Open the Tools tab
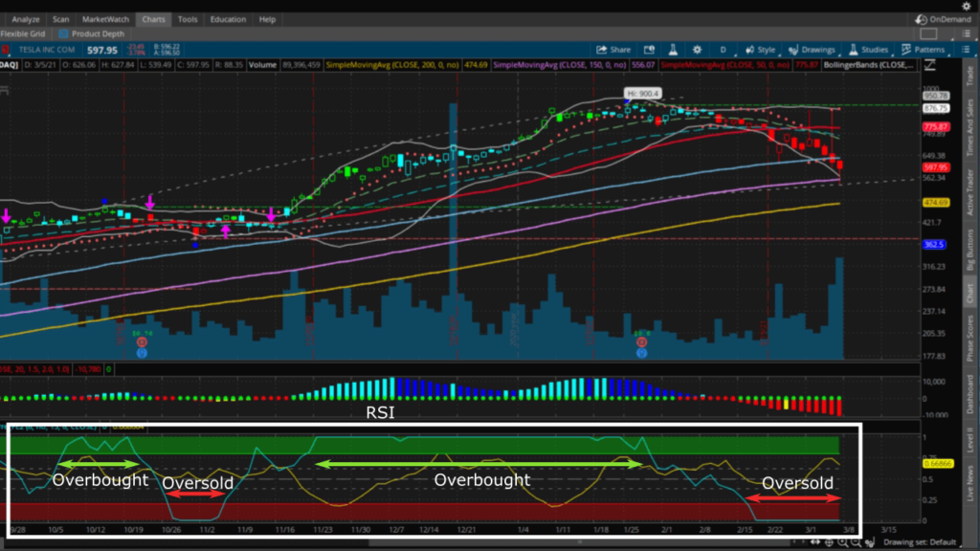The width and height of the screenshot is (980, 551). (x=187, y=19)
